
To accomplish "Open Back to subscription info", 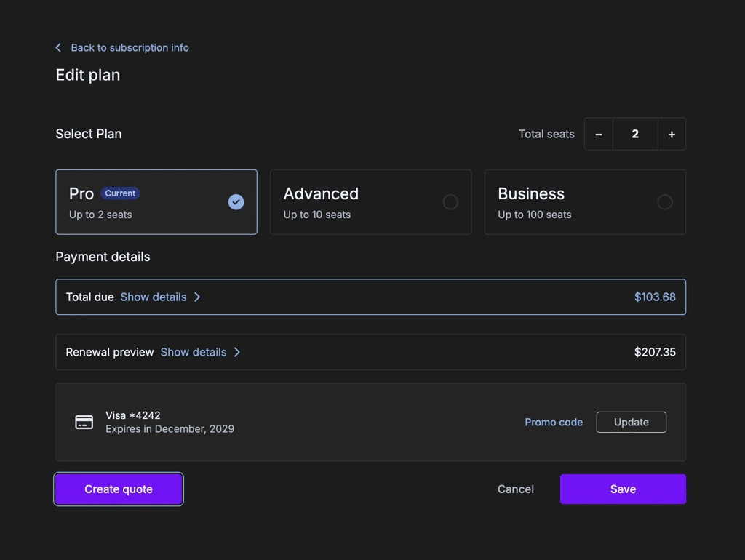I will (x=129, y=47).
